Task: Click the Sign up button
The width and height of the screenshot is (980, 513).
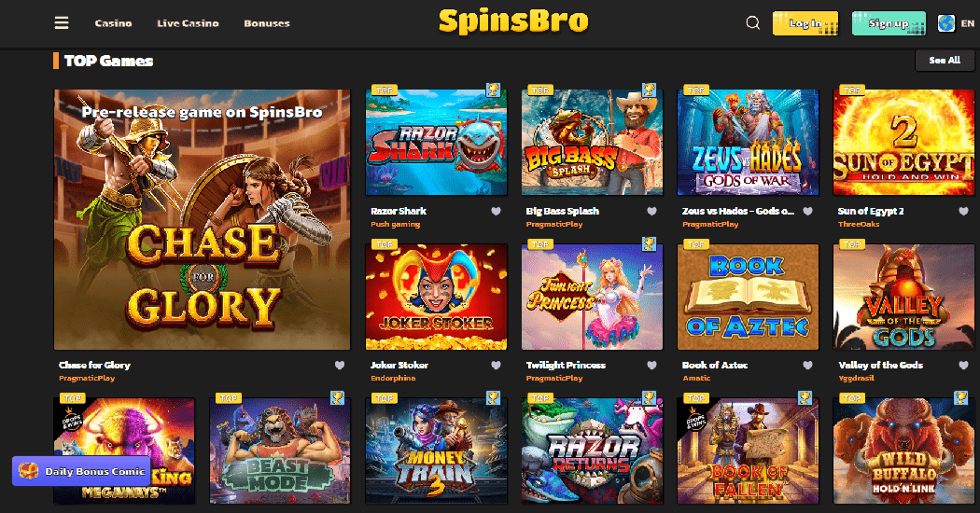Action: coord(889,23)
